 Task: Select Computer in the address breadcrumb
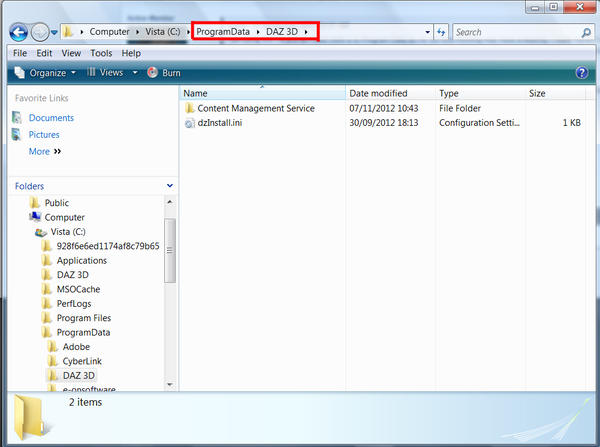(109, 32)
